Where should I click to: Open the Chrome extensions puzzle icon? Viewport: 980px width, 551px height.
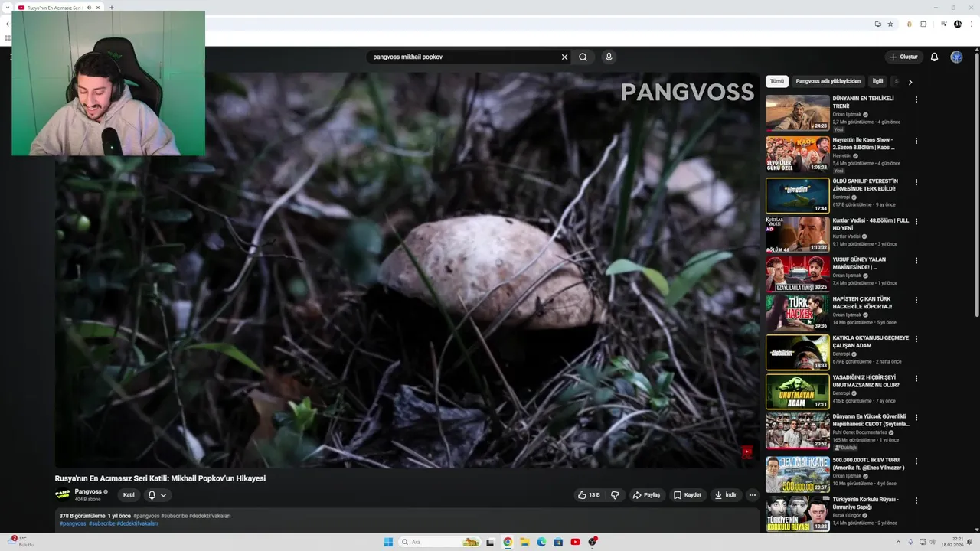(923, 24)
